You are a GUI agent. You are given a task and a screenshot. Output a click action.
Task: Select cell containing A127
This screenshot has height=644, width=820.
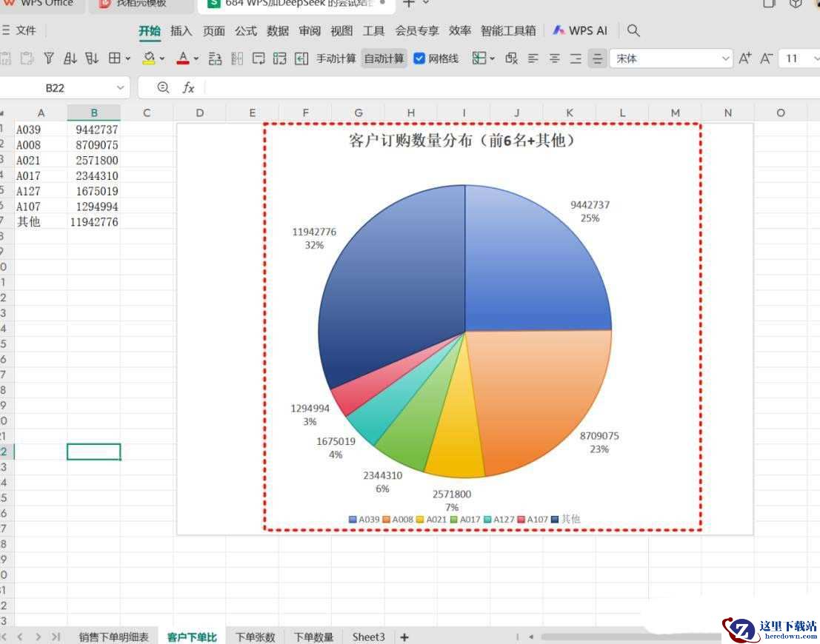pos(41,191)
